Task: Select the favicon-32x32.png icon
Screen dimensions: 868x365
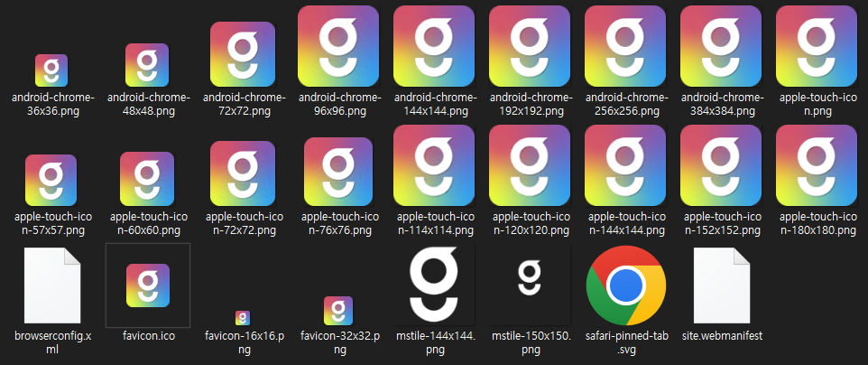Action: pyautogui.click(x=338, y=311)
